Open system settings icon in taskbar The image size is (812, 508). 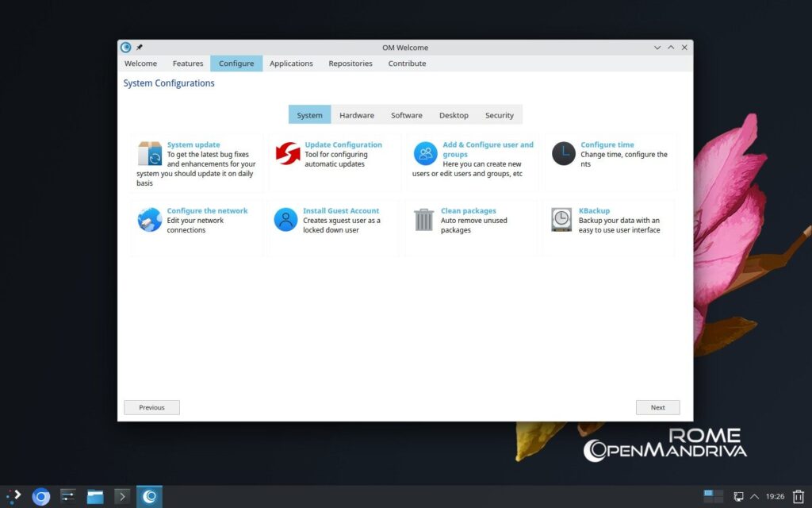tap(68, 496)
